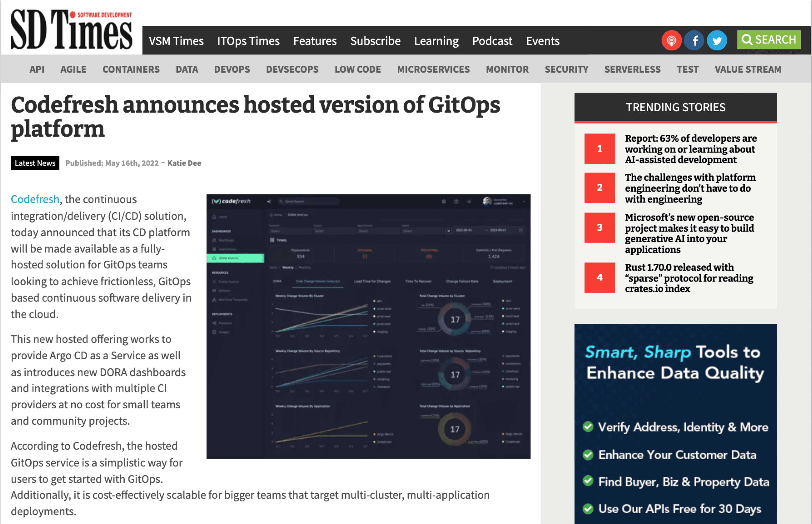Select the MICROSERVICES topic tab

433,70
